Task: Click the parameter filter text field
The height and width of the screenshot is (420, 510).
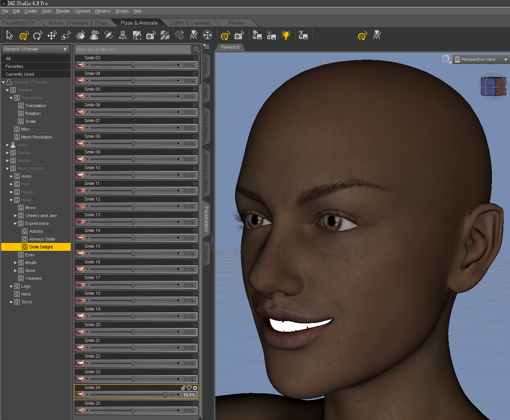Action: pyautogui.click(x=133, y=49)
